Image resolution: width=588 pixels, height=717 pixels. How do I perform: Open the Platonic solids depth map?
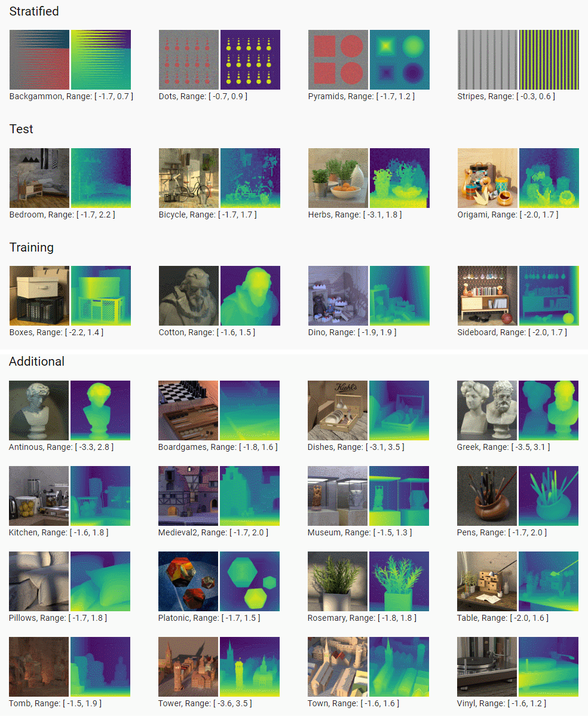click(x=250, y=581)
